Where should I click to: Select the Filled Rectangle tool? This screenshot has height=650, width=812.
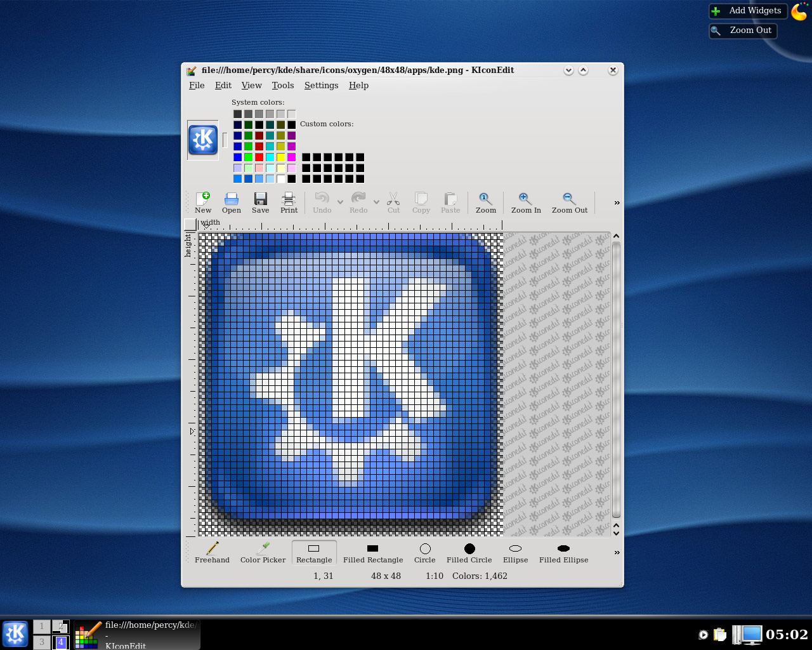[x=373, y=552]
